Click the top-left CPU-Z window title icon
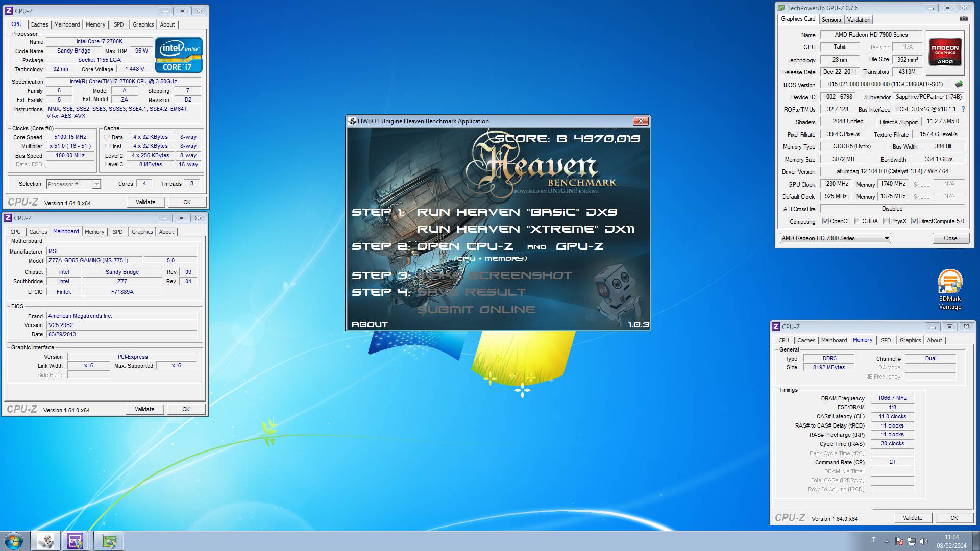This screenshot has width=980, height=551. 8,11
